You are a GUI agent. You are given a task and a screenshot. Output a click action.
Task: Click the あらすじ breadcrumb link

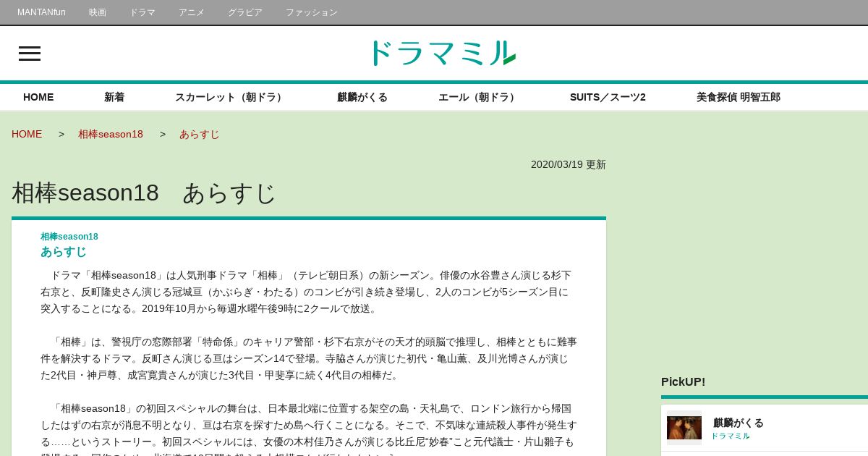click(x=200, y=134)
